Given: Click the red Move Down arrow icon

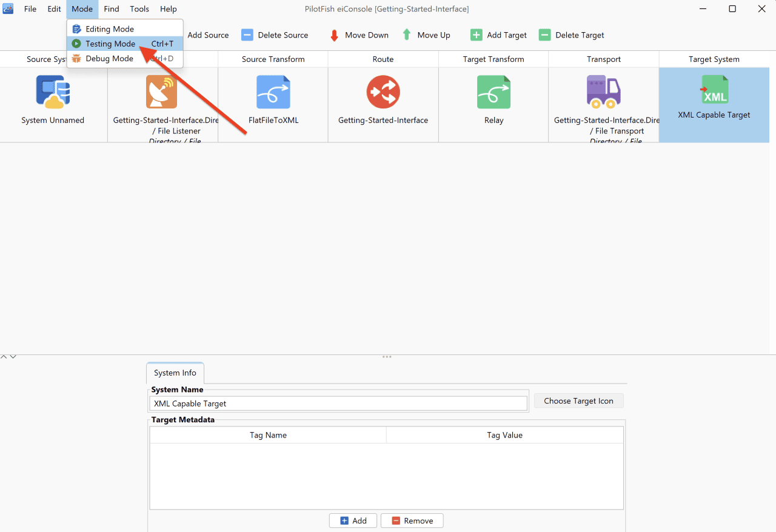Looking at the screenshot, I should click(x=334, y=35).
